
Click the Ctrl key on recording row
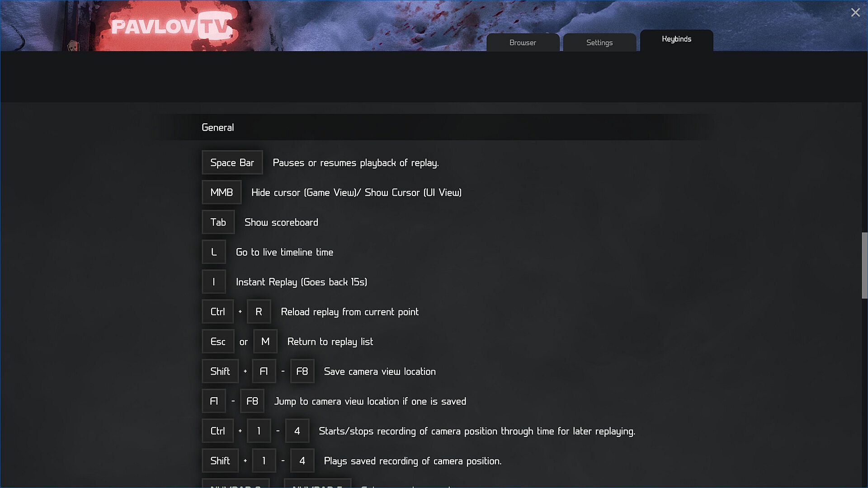point(217,431)
